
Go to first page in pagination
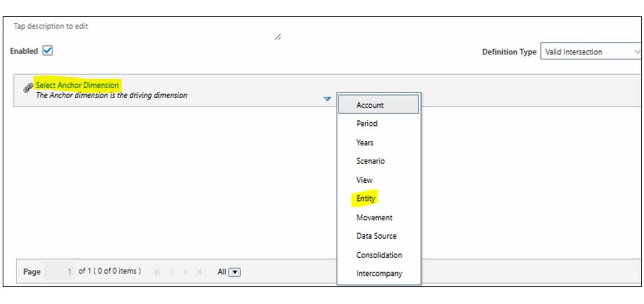click(158, 272)
